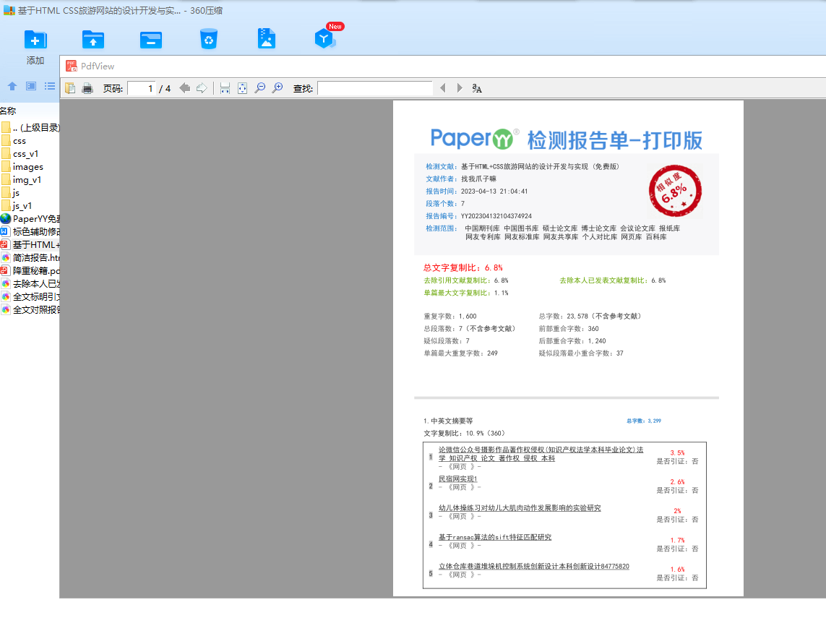Zoom in the PDF view
The width and height of the screenshot is (826, 644).
pyautogui.click(x=277, y=88)
